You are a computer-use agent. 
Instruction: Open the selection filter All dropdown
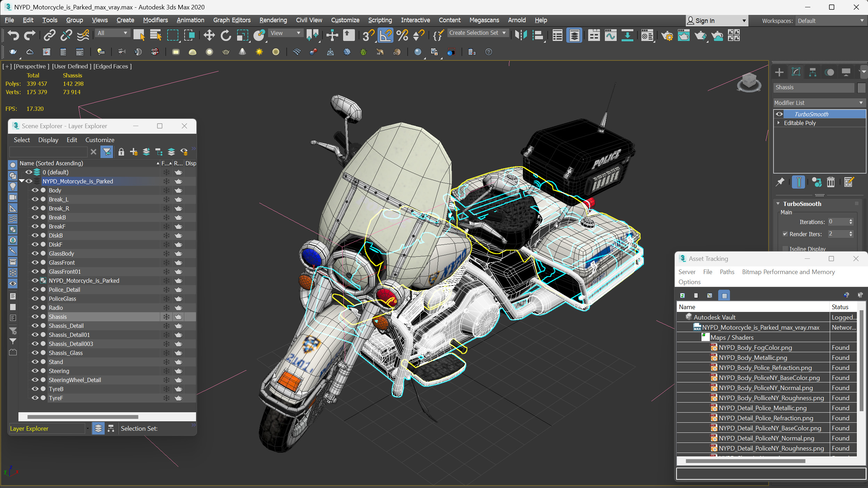click(x=112, y=33)
